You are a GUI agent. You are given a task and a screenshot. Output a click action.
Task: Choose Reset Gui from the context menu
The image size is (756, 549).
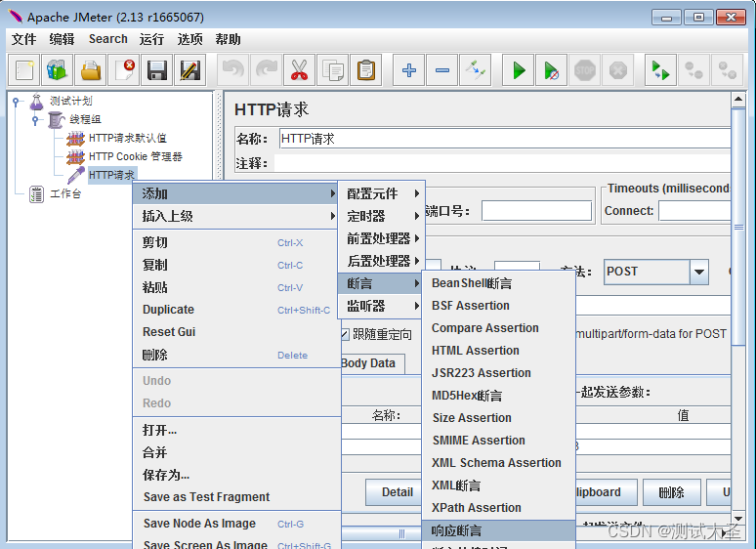click(x=236, y=331)
